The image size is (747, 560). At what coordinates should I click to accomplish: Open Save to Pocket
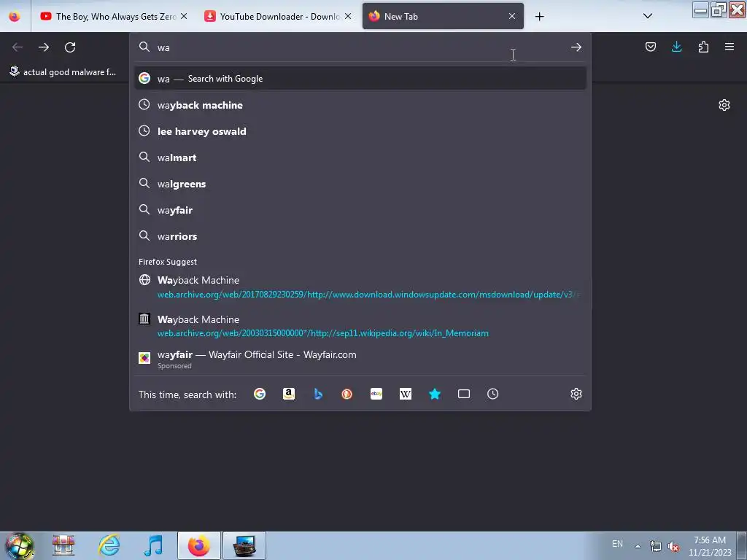click(650, 47)
